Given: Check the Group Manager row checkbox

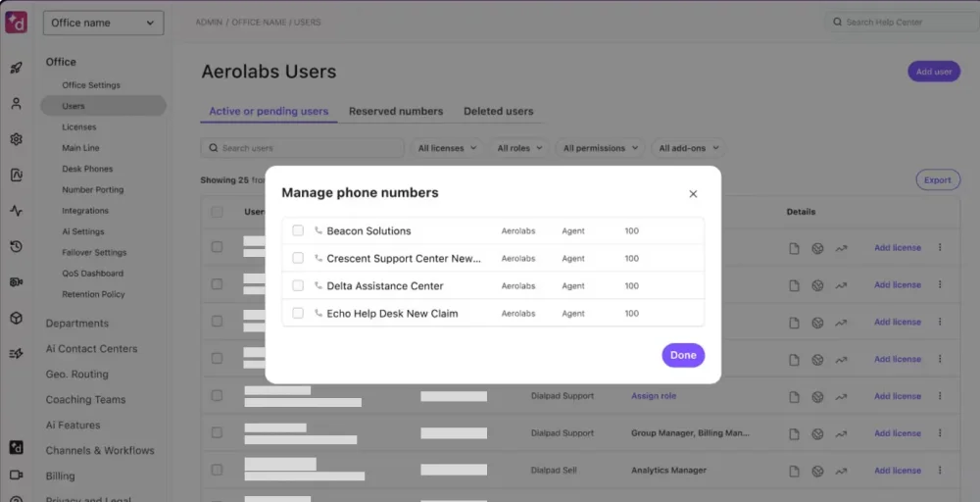Looking at the screenshot, I should tap(217, 432).
